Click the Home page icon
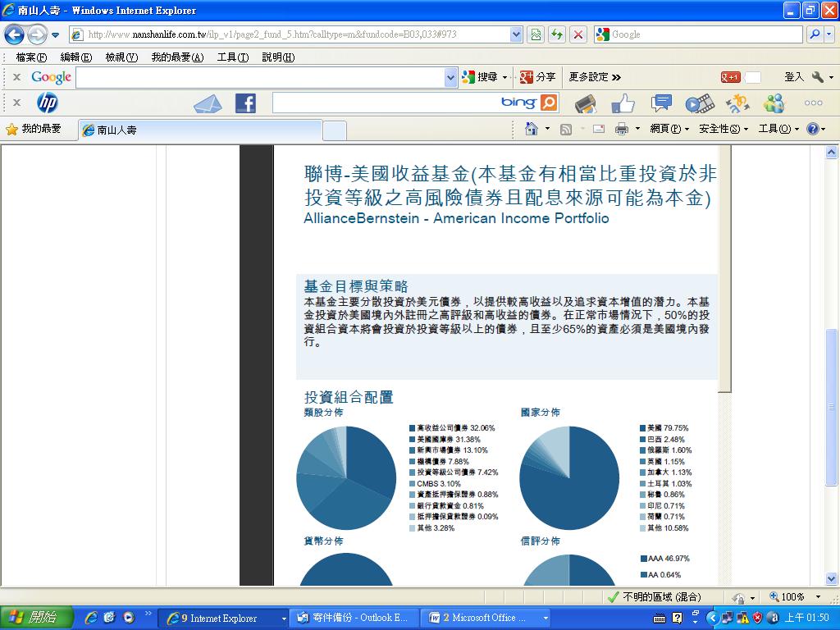The width and height of the screenshot is (840, 630). click(532, 129)
